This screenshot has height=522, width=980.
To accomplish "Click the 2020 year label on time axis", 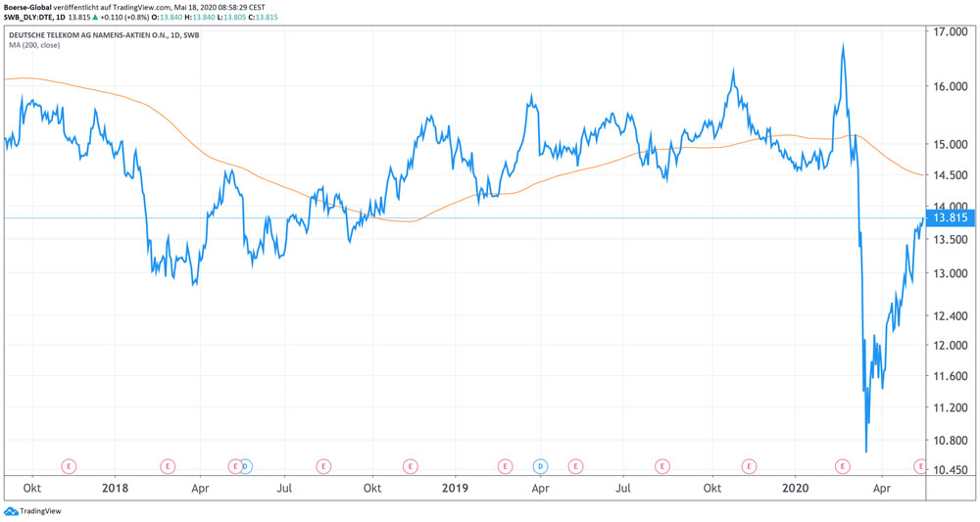I will click(796, 489).
